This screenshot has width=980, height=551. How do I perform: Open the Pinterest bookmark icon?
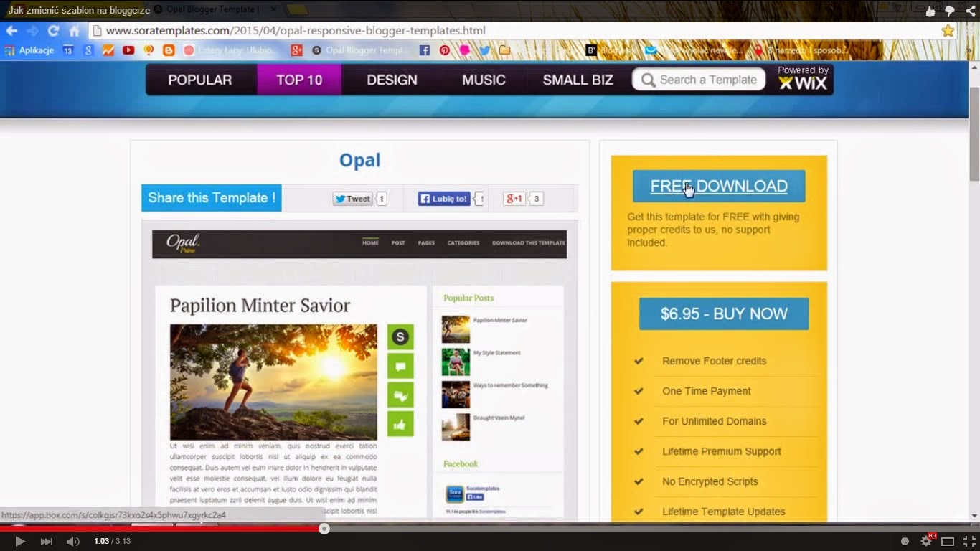[x=445, y=50]
